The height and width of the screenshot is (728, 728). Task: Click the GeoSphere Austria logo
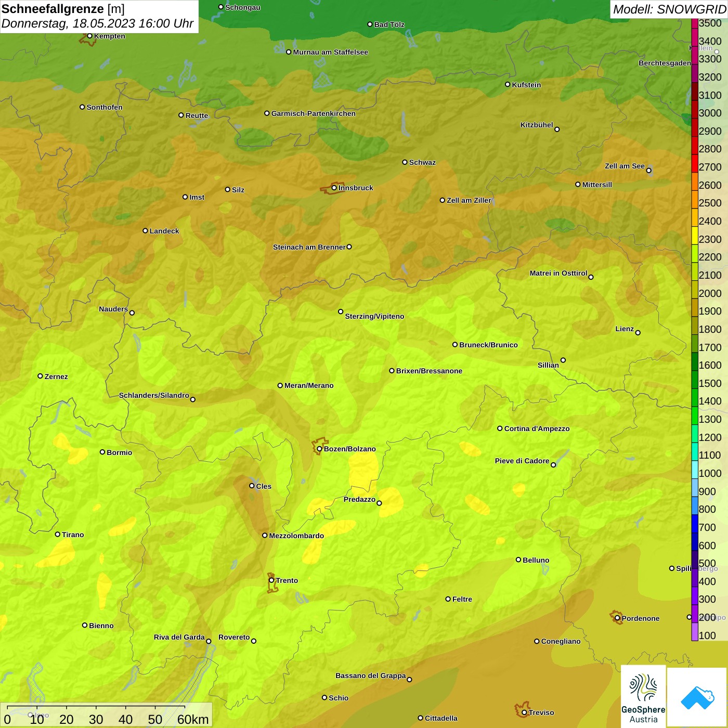[643, 698]
